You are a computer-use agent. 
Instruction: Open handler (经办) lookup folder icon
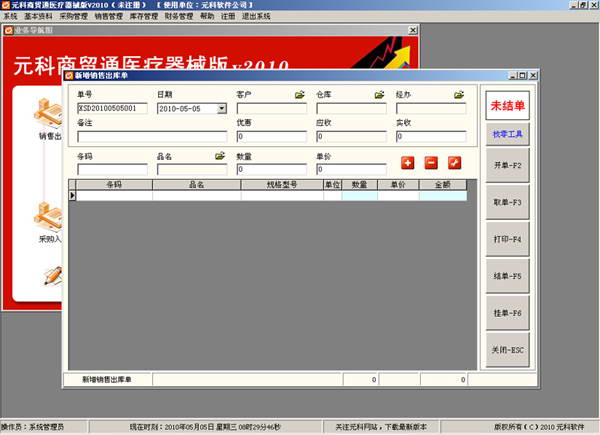pyautogui.click(x=459, y=94)
